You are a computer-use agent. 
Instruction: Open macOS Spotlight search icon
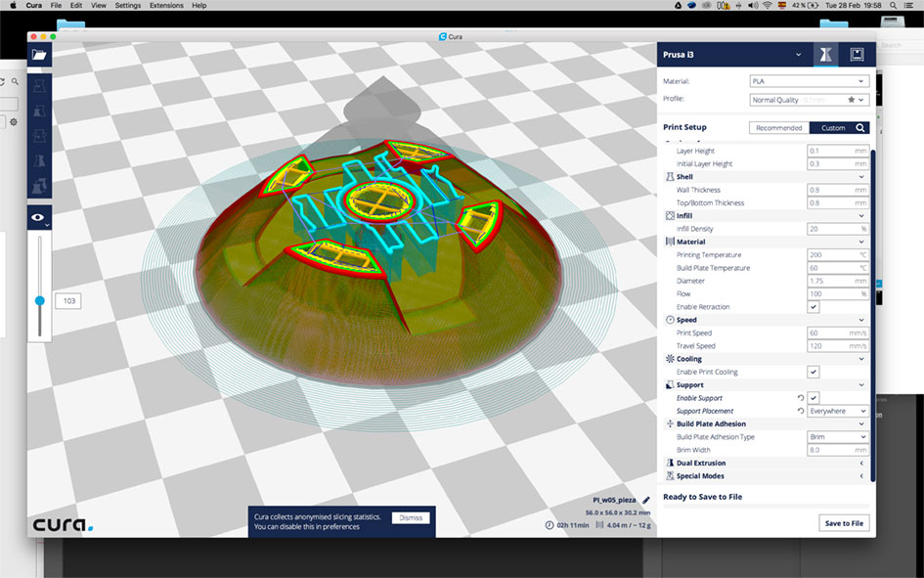click(x=894, y=5)
